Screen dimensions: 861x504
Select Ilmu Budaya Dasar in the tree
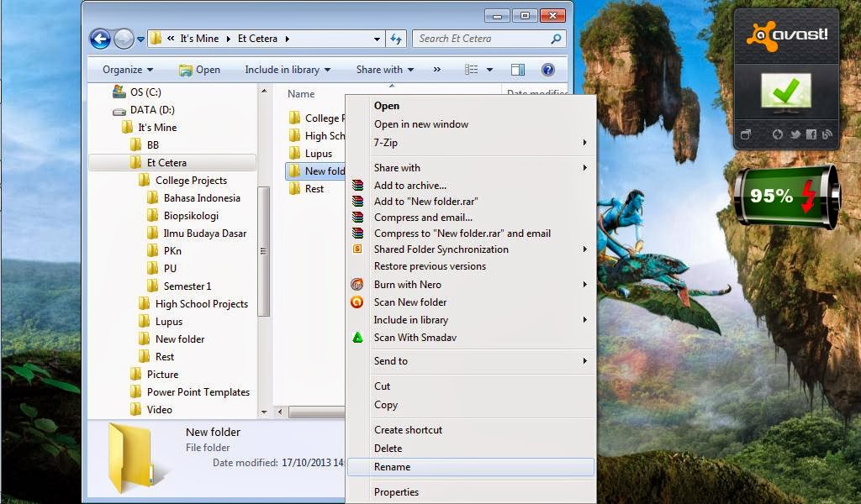click(x=205, y=233)
